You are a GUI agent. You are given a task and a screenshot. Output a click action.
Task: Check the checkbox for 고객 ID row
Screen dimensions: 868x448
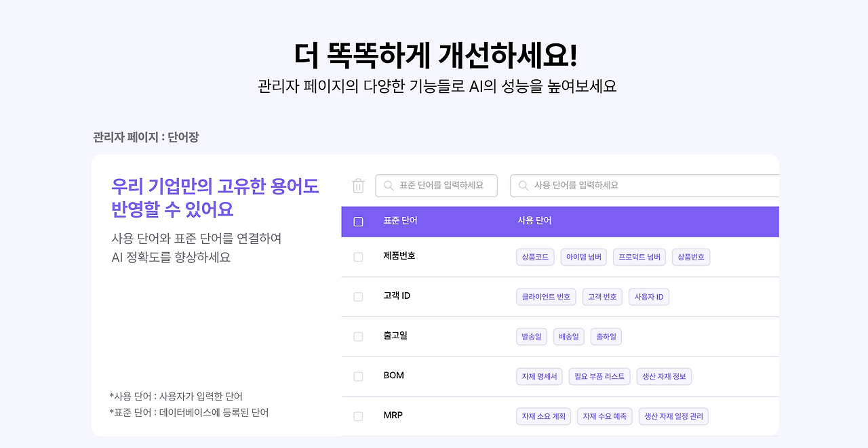(359, 296)
